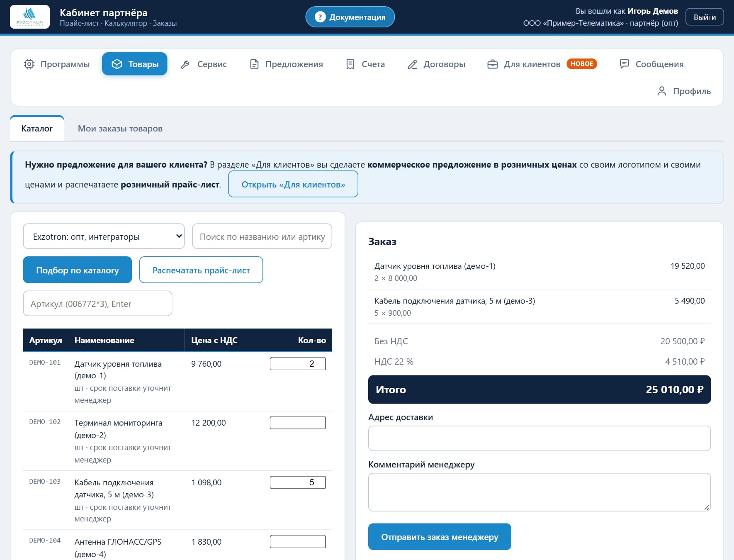The height and width of the screenshot is (560, 734).
Task: Click the Сообщения chat bubble icon
Action: tap(624, 64)
